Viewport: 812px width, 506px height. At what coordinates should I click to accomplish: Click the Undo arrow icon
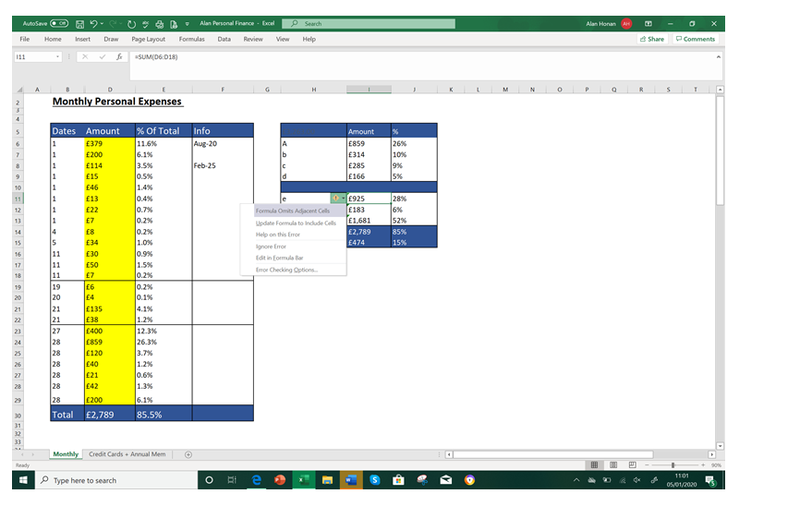coord(93,24)
